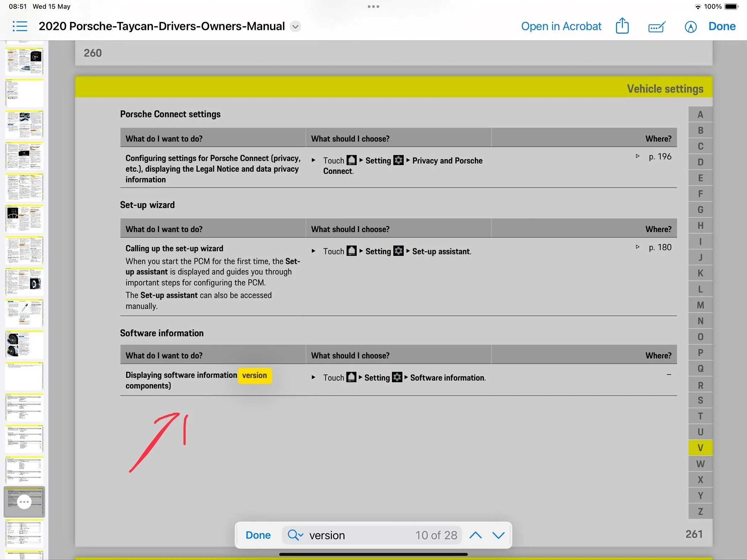The width and height of the screenshot is (747, 560).
Task: Tap page reference 'p. 180'
Action: click(x=660, y=247)
